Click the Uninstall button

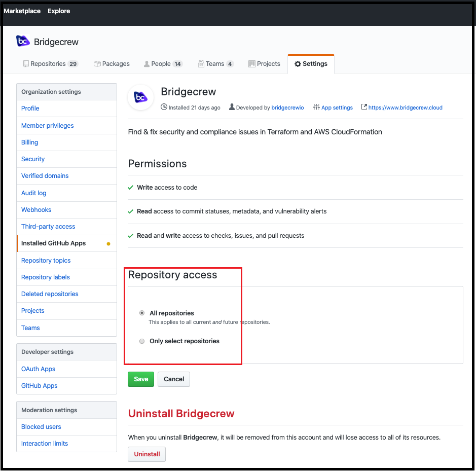tap(147, 454)
